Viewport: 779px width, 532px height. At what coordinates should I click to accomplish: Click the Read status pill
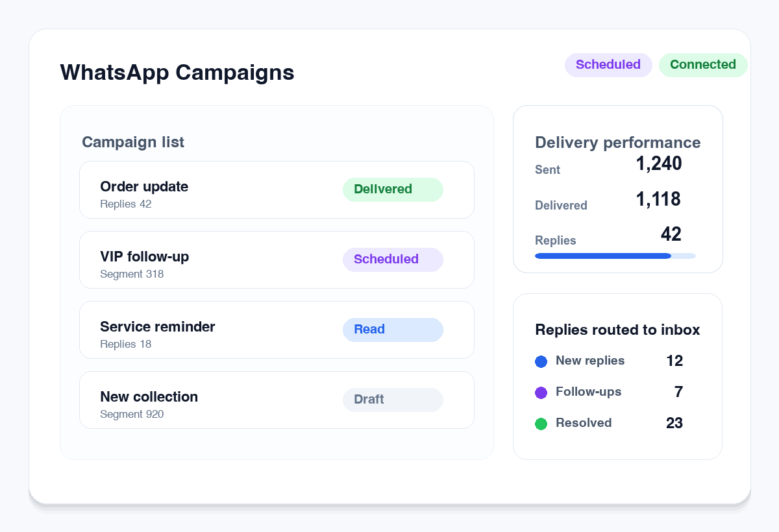point(393,330)
